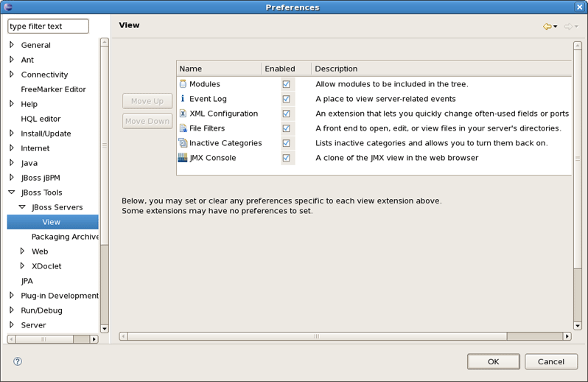Screen dimensions: 588x382
Task: Expand the General tree node
Action: point(12,45)
